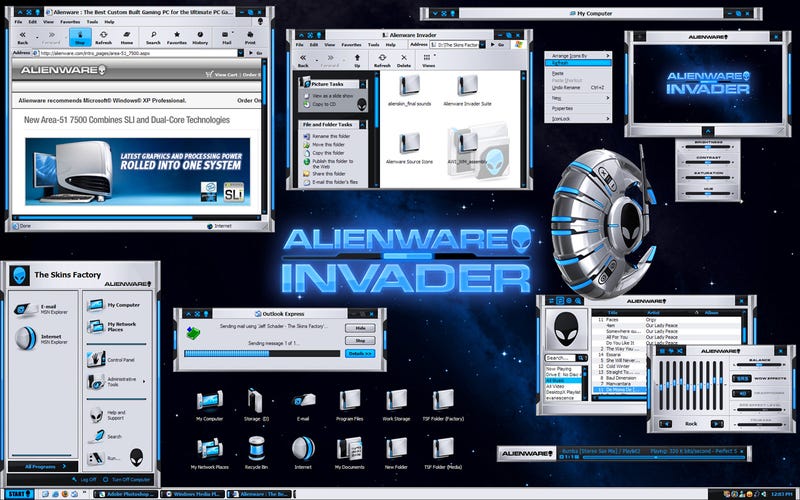Open the Alienware Invader Suite folder

click(x=467, y=90)
